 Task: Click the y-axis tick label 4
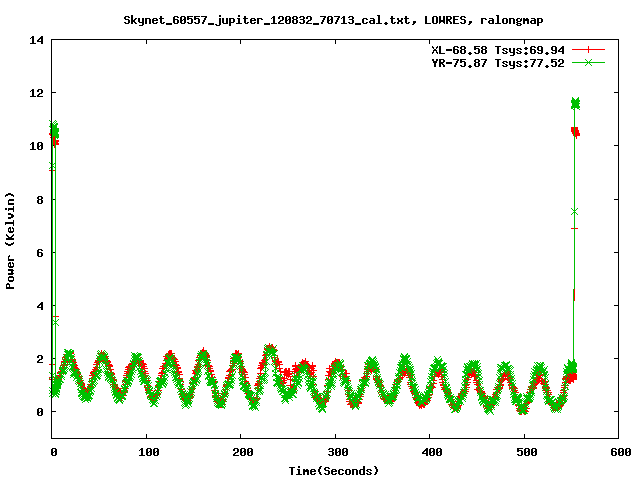(x=40, y=306)
